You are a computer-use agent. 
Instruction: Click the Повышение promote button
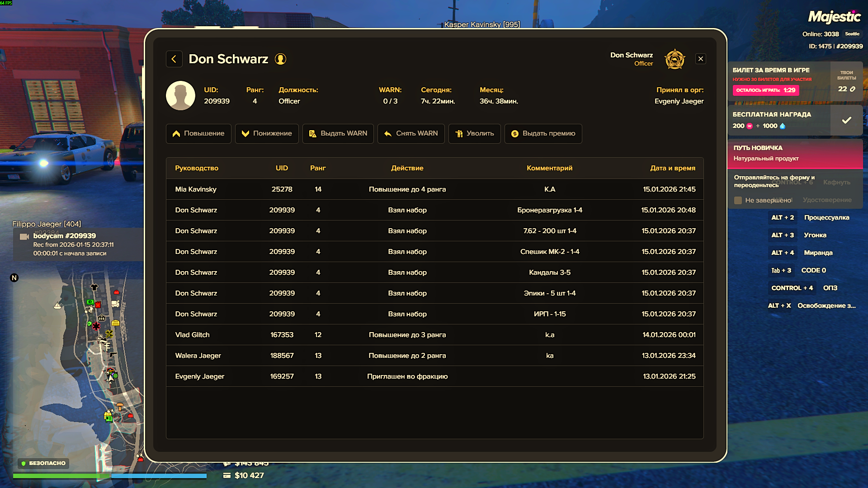(x=198, y=134)
